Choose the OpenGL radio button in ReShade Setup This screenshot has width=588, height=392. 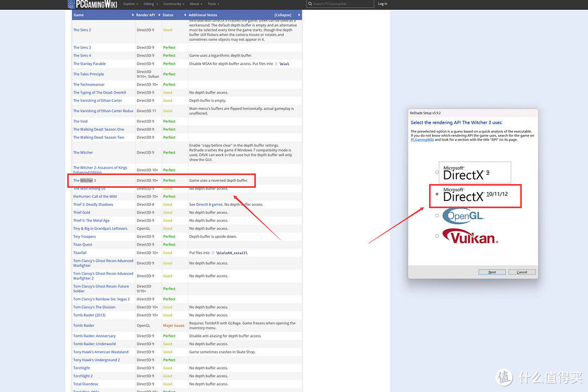coord(437,216)
